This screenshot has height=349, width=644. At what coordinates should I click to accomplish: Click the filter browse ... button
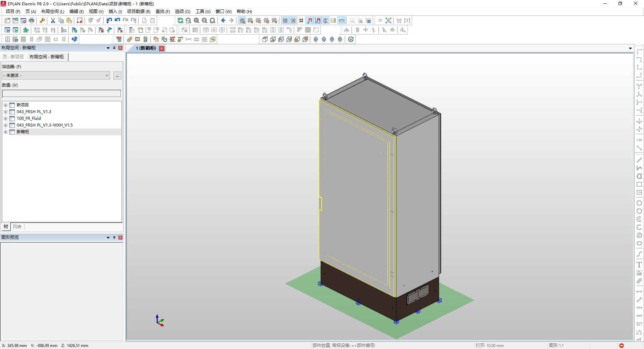pyautogui.click(x=117, y=76)
